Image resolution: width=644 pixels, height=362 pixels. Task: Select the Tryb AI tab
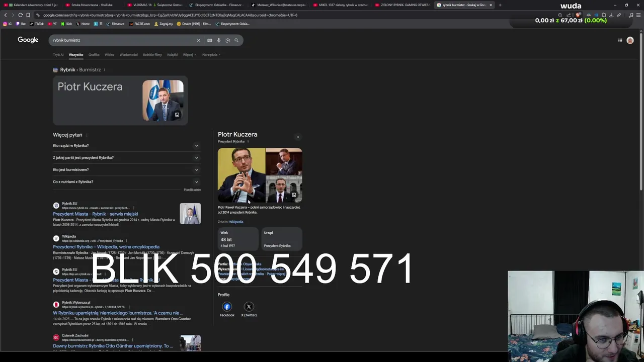[x=58, y=55]
